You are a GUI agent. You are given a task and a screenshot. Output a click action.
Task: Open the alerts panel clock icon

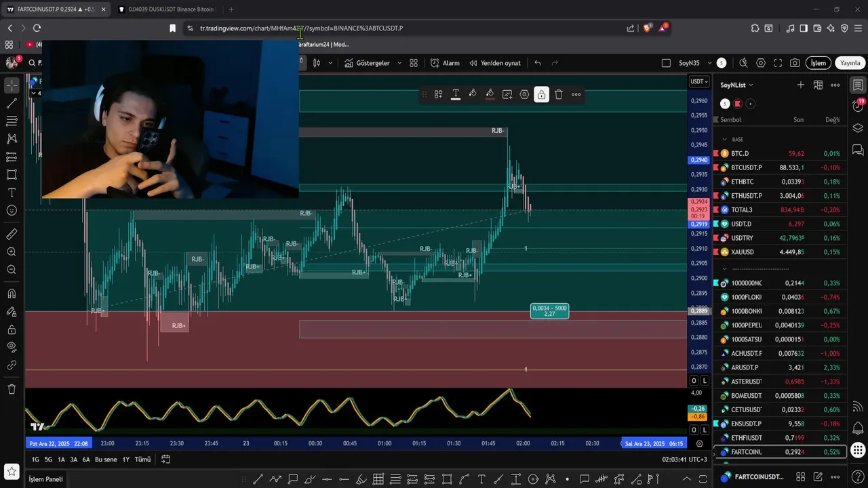click(858, 106)
